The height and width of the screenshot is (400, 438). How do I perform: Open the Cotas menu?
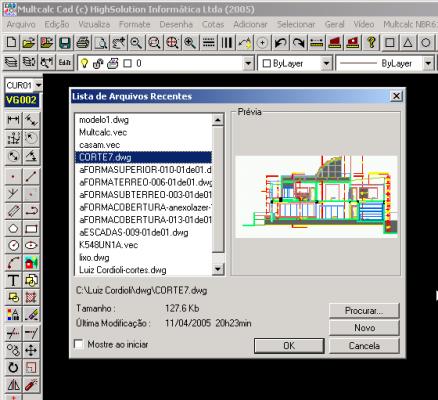pyautogui.click(x=213, y=25)
